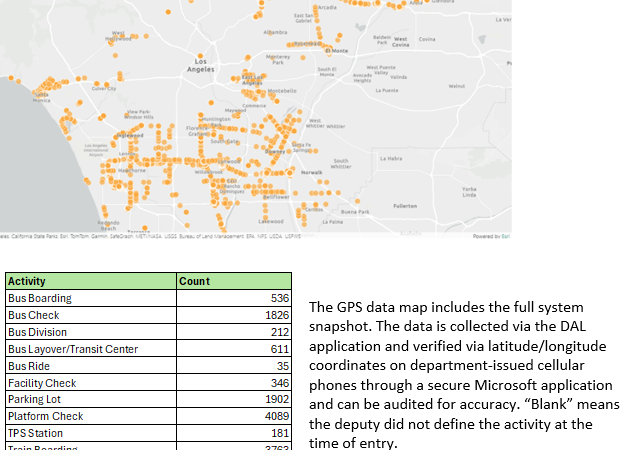The width and height of the screenshot is (626, 450).
Task: Click the Bus Check row label
Action: [x=34, y=315]
